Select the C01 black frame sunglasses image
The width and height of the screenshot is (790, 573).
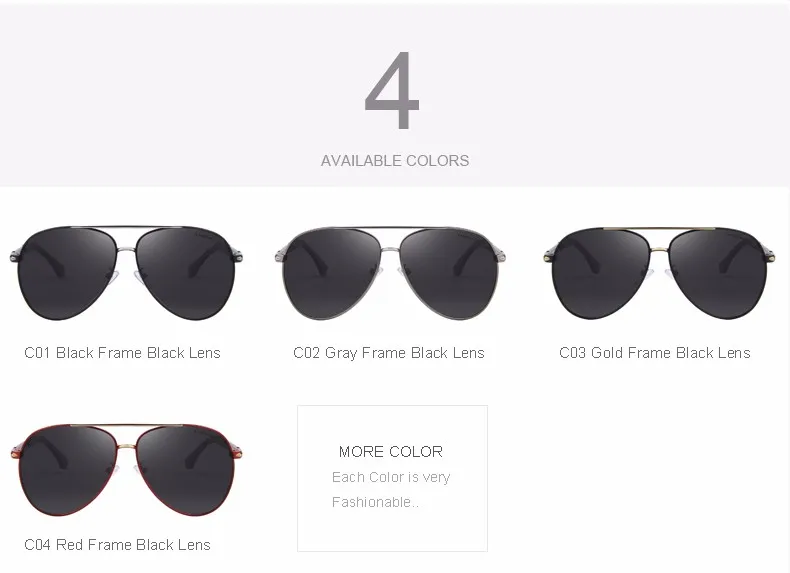[126, 273]
